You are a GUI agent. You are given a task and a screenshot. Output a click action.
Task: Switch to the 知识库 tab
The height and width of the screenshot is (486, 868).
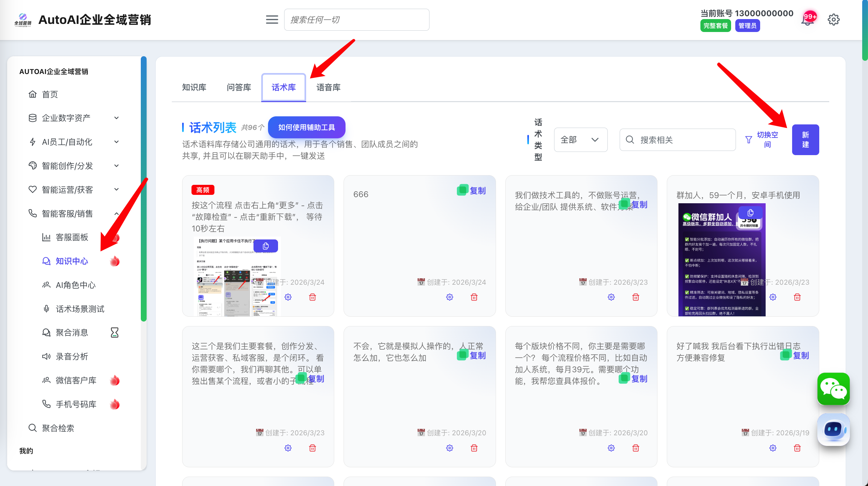[194, 87]
